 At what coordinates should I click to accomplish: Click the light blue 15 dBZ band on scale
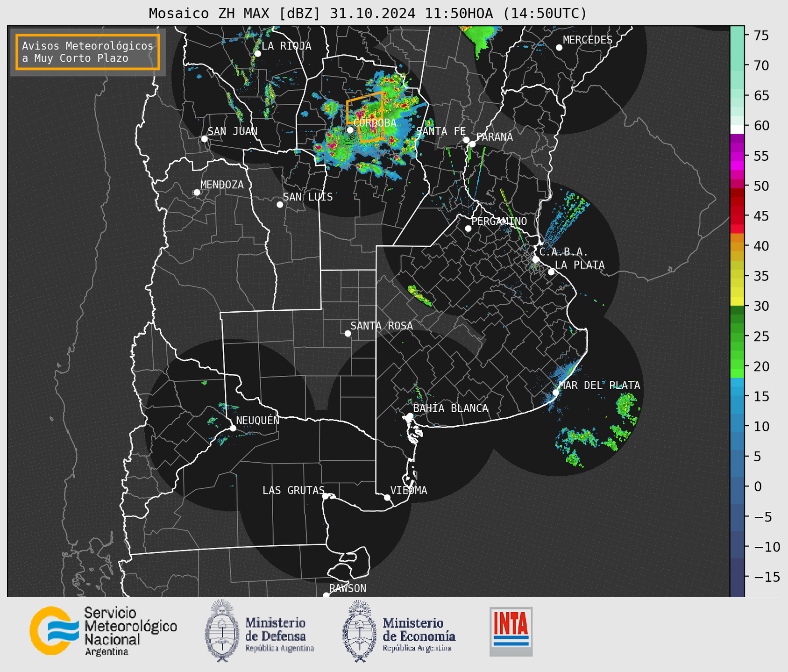coord(737,397)
